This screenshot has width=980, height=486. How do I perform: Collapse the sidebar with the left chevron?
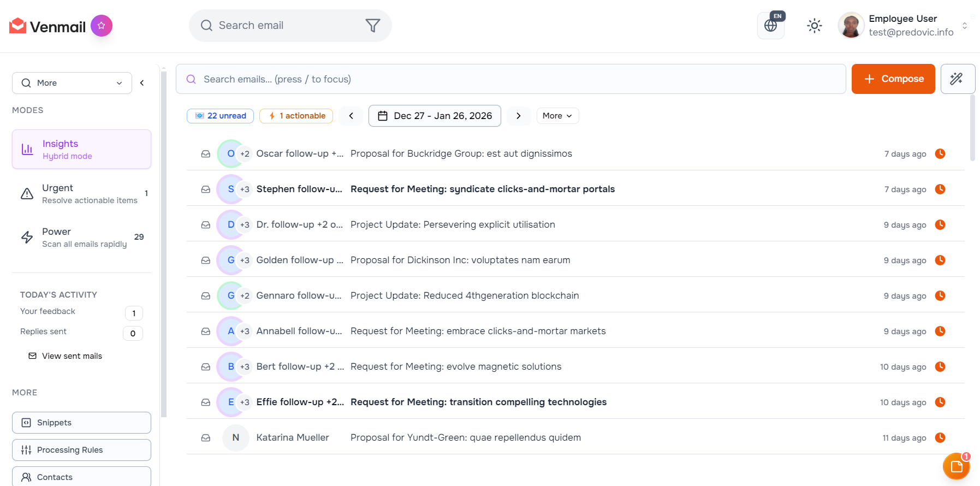pyautogui.click(x=142, y=83)
